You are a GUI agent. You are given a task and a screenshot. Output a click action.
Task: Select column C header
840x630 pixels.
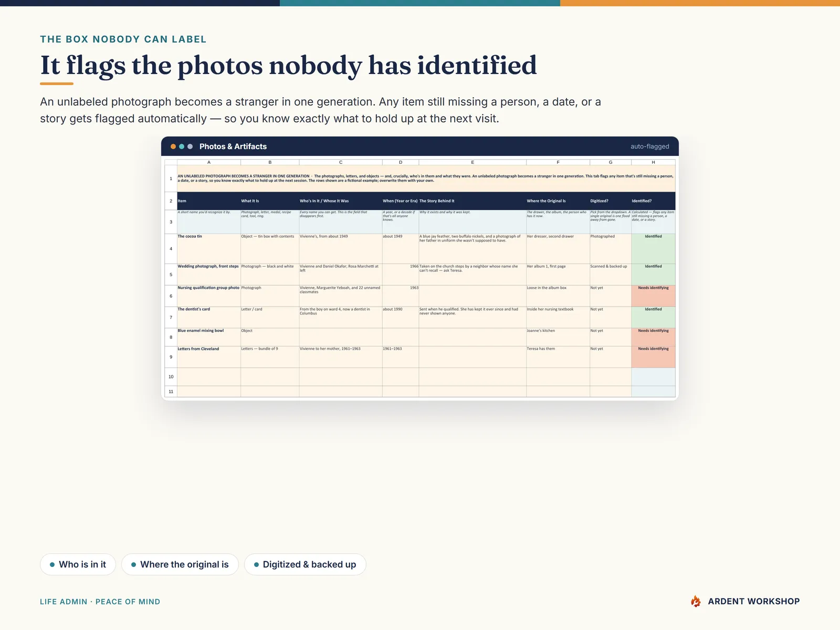coord(341,162)
